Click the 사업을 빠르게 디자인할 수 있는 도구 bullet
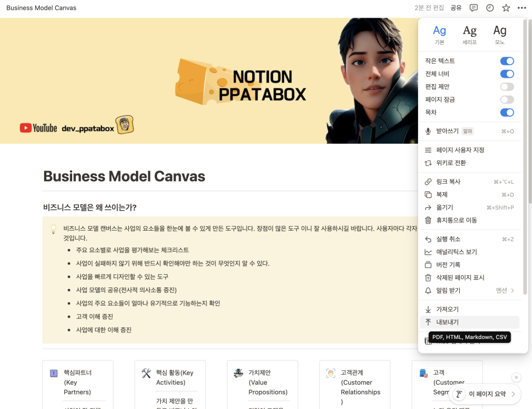The image size is (532, 409). pos(122,277)
